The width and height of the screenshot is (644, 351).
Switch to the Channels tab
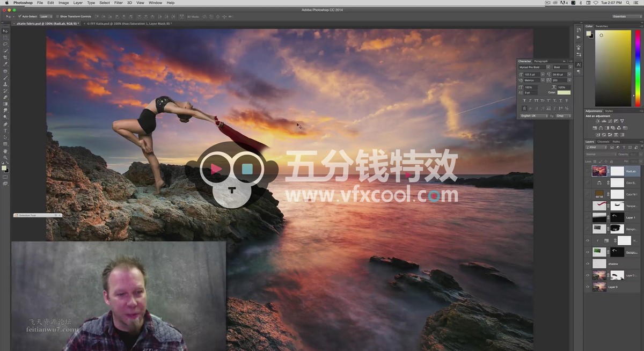pos(603,142)
